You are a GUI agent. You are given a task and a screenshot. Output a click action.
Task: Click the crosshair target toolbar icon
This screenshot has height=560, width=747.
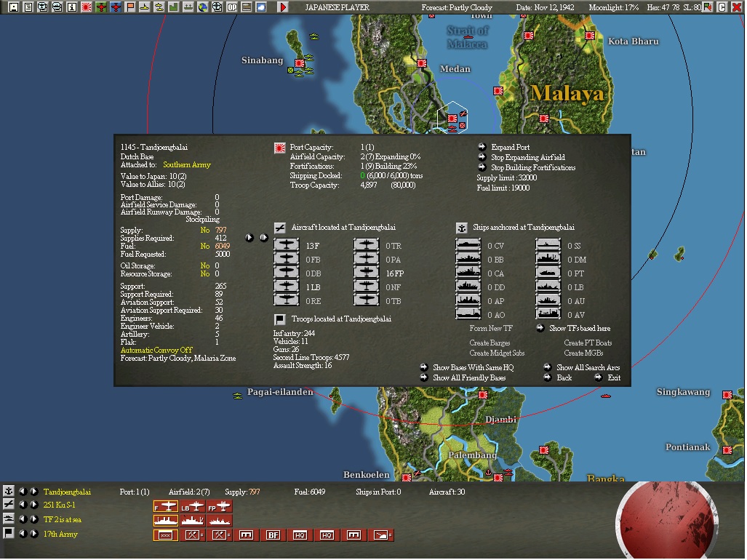[x=217, y=7]
